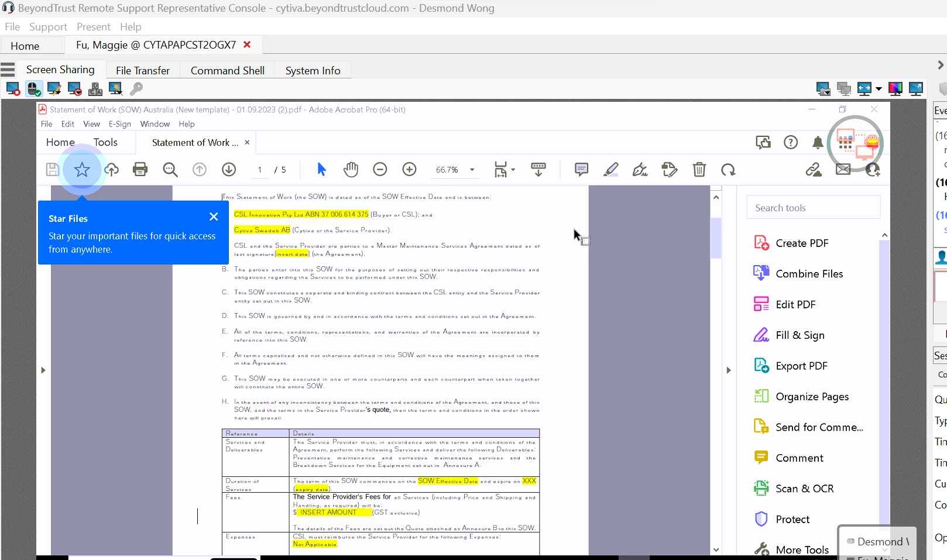Screen dimensions: 947x560
Task: Activate the hand pan tool
Action: coord(351,170)
